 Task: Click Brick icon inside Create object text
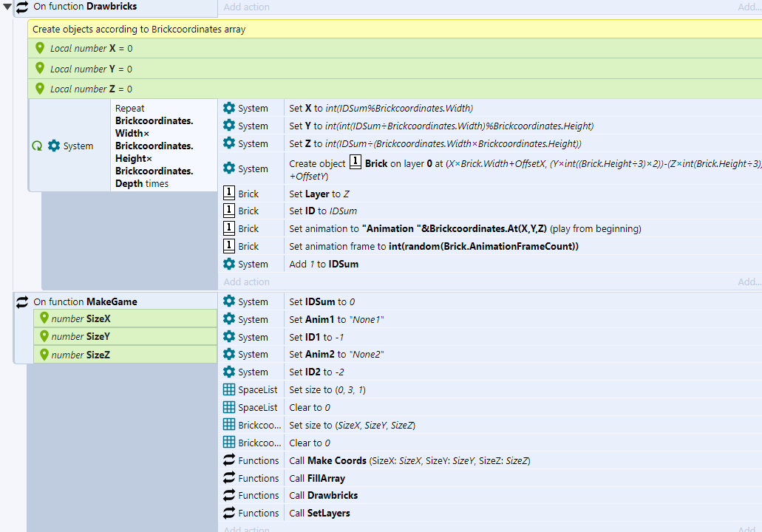[x=356, y=163]
